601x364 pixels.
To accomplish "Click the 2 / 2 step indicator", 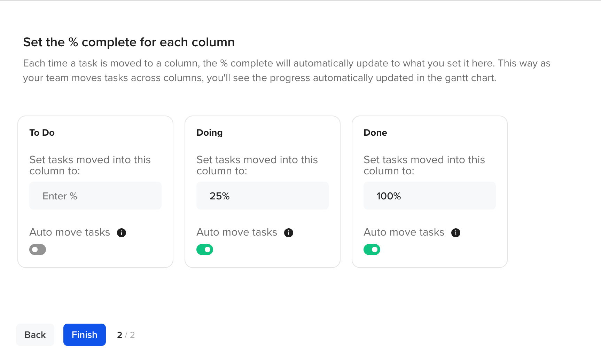I will pos(126,335).
